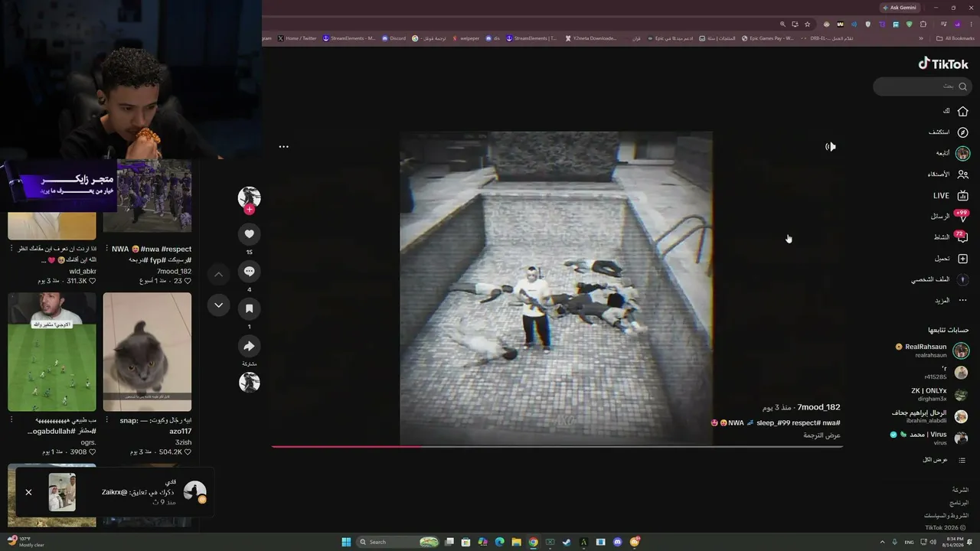Go to the previous video arrow

pos(218,274)
